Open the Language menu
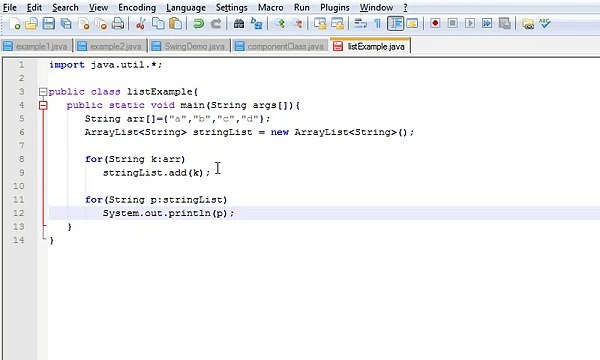Image resolution: width=600 pixels, height=360 pixels. [186, 7]
